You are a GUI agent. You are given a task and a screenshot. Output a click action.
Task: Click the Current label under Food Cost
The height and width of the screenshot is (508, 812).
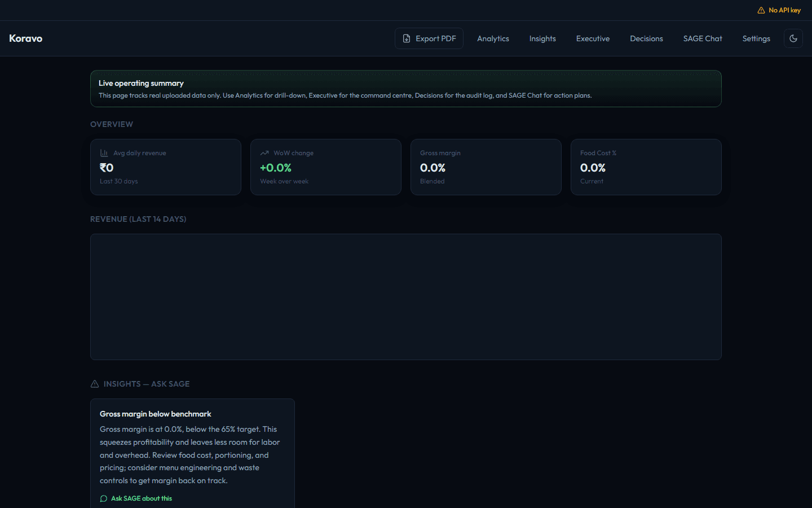[592, 181]
